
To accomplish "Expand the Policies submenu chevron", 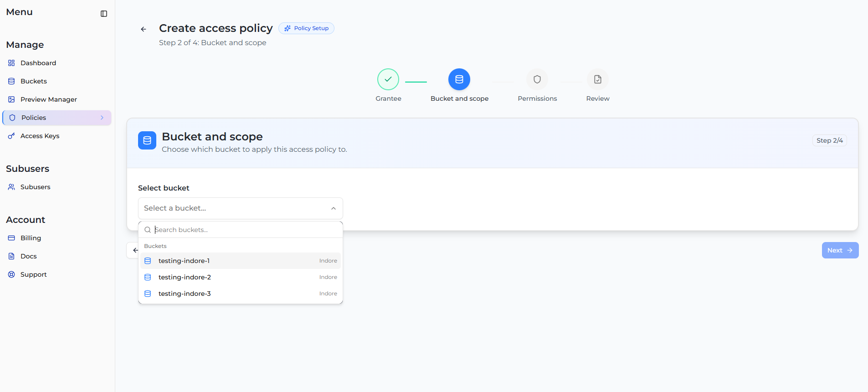I will 102,118.
